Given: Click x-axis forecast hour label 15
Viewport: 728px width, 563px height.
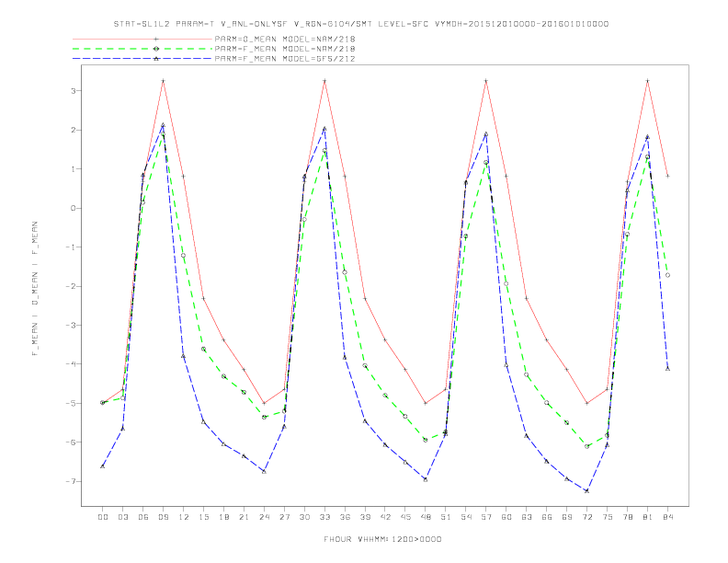Looking at the screenshot, I should click(203, 517).
